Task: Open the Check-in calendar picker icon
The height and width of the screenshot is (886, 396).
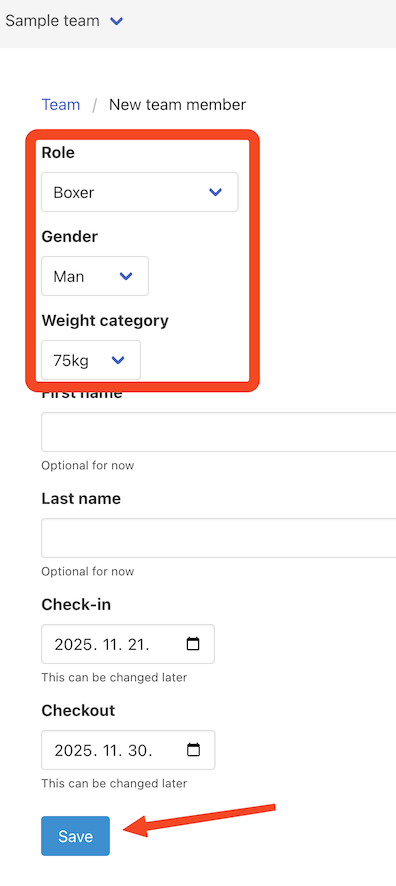Action: 193,644
